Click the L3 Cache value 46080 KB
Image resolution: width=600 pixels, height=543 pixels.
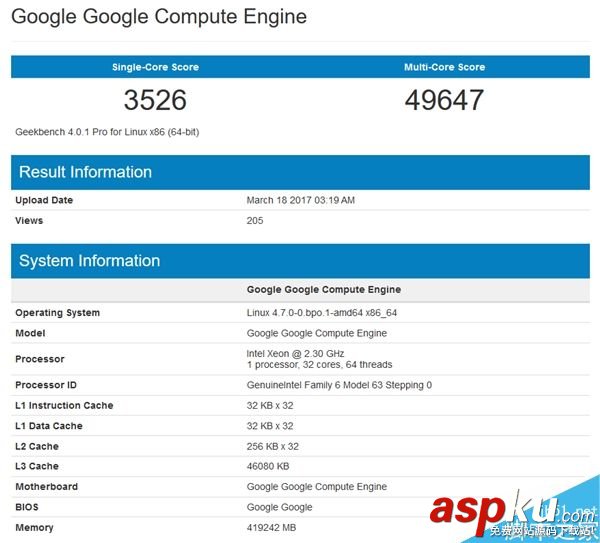(268, 466)
